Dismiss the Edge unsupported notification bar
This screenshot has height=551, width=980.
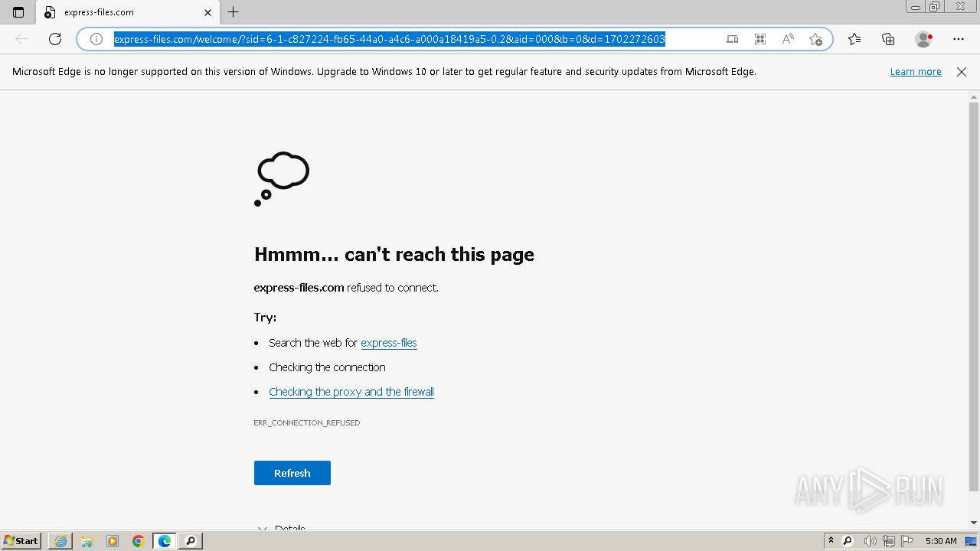click(962, 72)
